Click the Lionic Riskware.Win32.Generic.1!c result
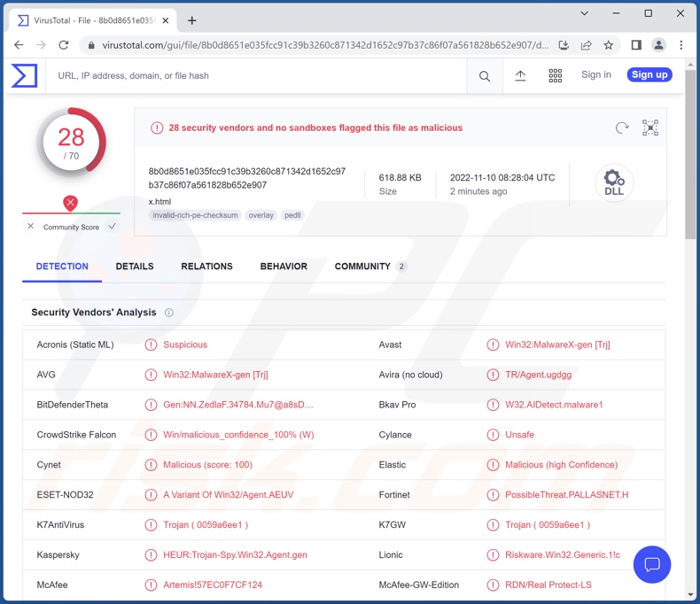 tap(563, 555)
